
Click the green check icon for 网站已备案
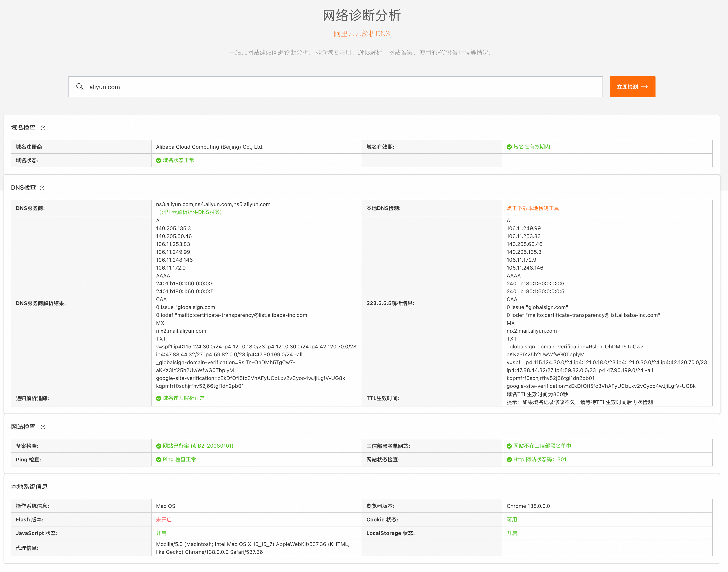click(158, 446)
